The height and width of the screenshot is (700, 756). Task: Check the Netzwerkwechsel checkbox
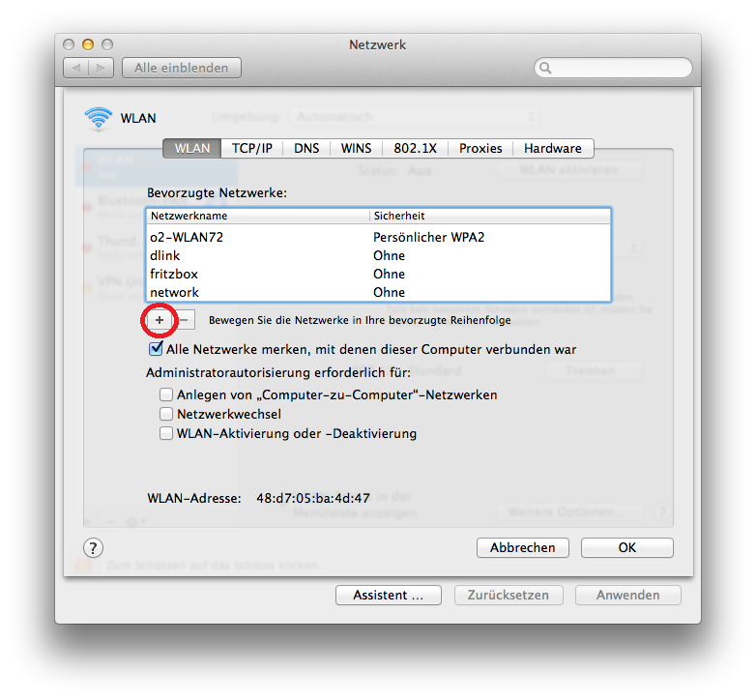(x=166, y=414)
